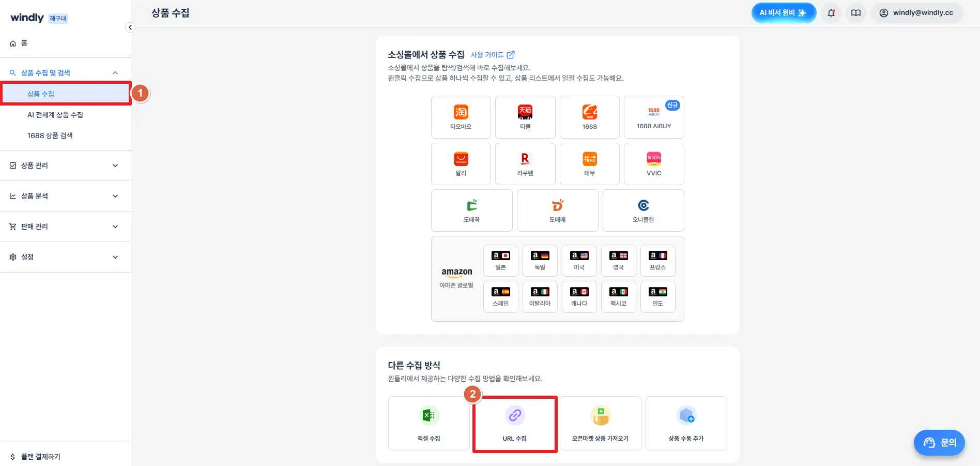Choose 상품 수동 추가 option
This screenshot has width=980, height=466.
tap(686, 424)
